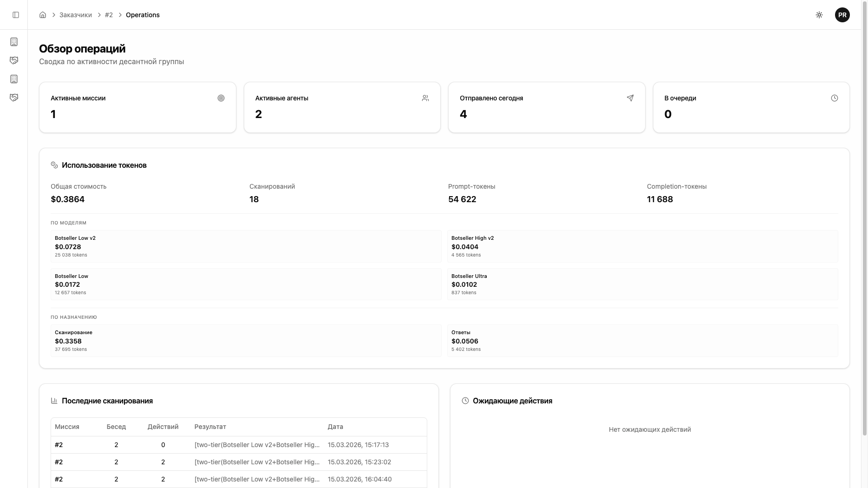Open the upper building icon in sidebar
The height and width of the screenshot is (488, 868).
tap(14, 42)
